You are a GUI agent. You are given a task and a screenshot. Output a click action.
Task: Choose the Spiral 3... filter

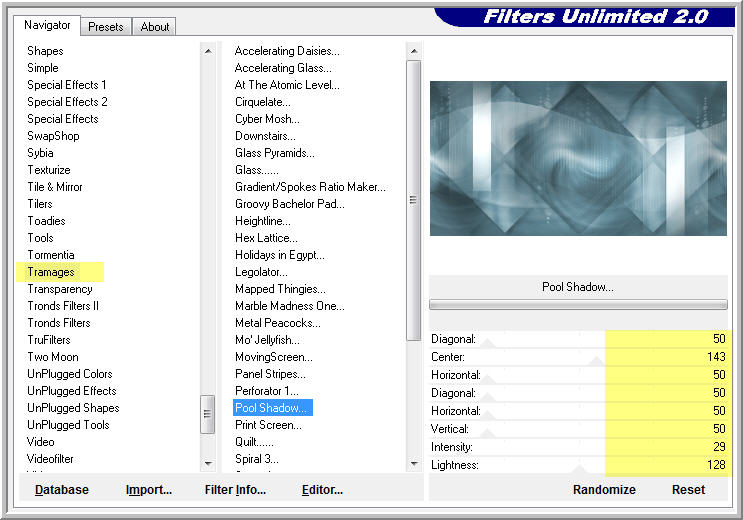(x=257, y=459)
